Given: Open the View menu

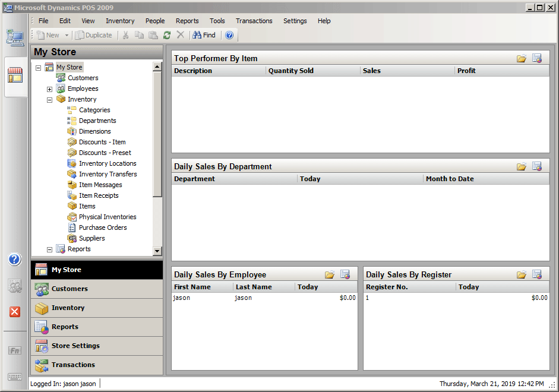Looking at the screenshot, I should pos(88,21).
